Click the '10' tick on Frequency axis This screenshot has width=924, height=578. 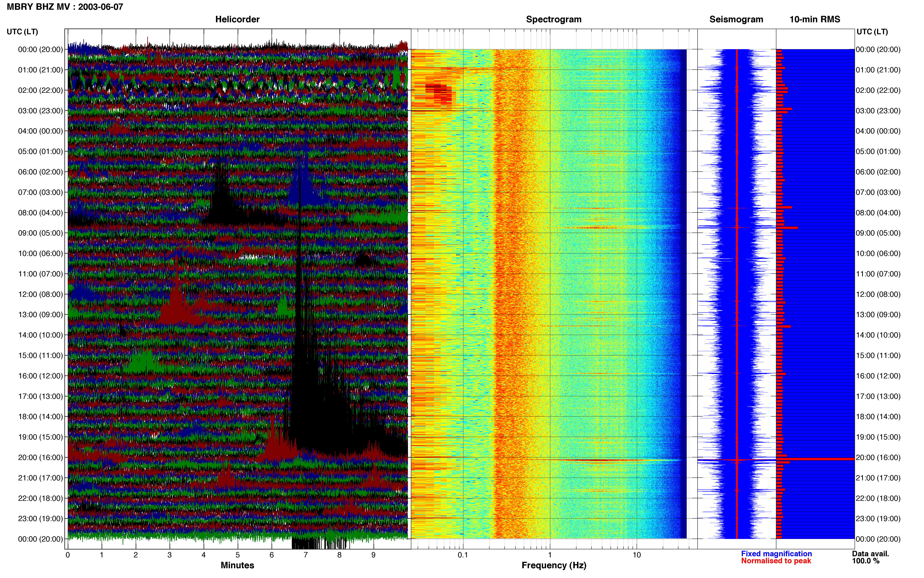637,555
